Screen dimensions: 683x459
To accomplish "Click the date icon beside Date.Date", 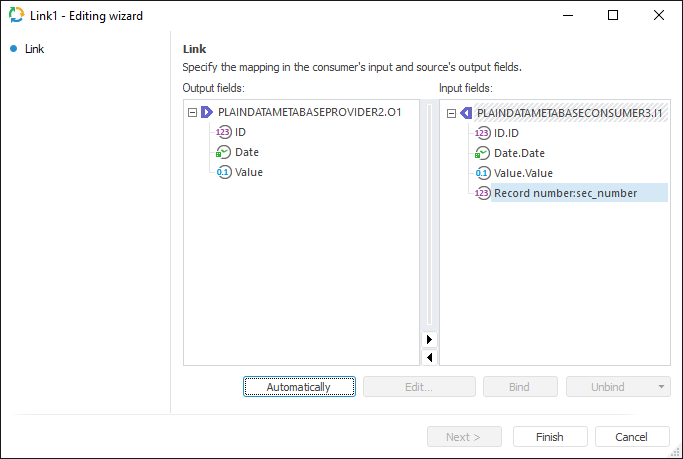I will (483, 153).
